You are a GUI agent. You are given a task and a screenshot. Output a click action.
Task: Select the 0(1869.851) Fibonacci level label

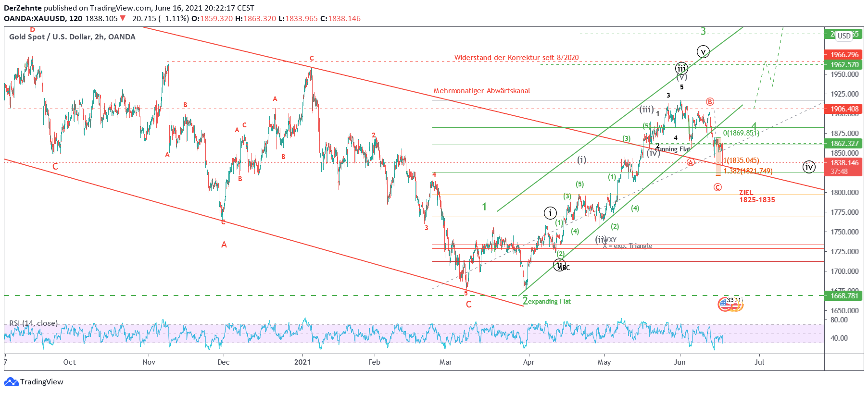pos(741,133)
